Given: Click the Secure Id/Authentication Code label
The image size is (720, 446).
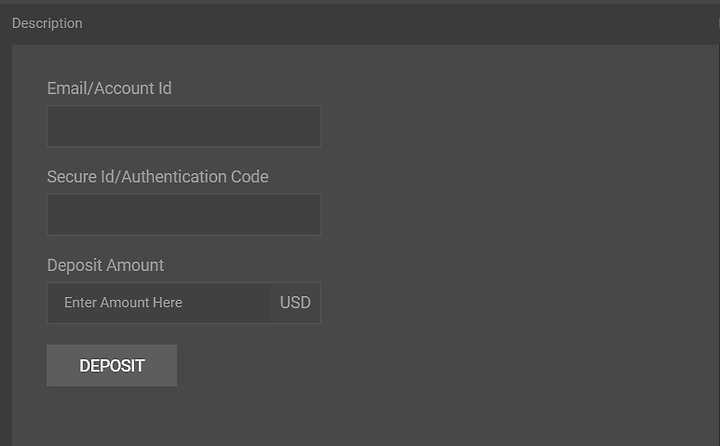Looking at the screenshot, I should tap(158, 177).
